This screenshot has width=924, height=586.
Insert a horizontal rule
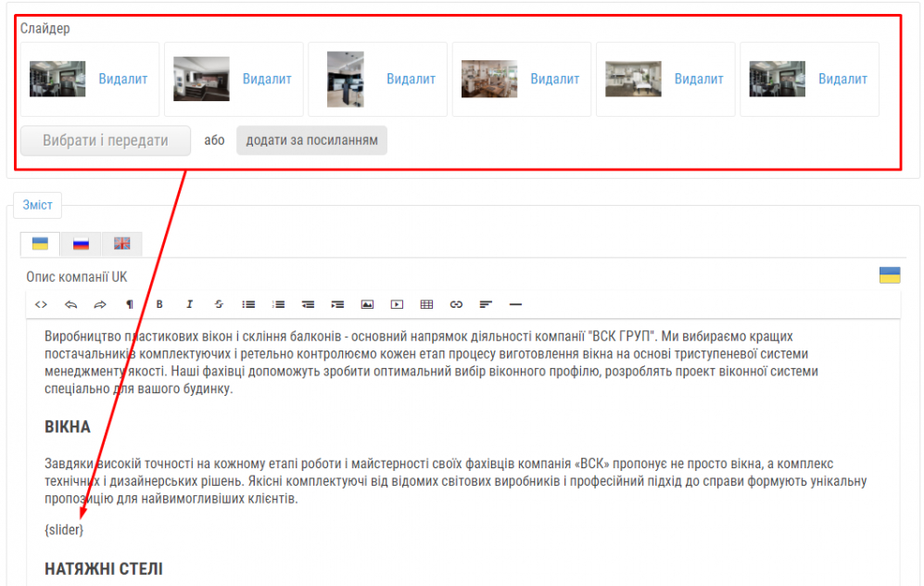[x=515, y=304]
